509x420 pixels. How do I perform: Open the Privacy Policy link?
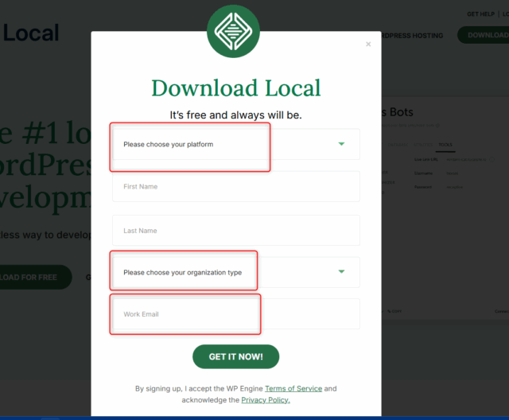tap(266, 400)
